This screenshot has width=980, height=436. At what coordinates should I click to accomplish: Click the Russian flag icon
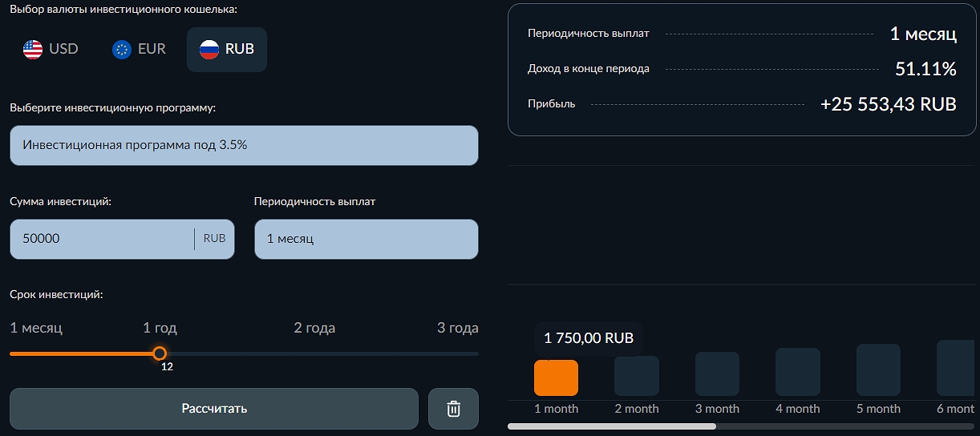tap(209, 49)
